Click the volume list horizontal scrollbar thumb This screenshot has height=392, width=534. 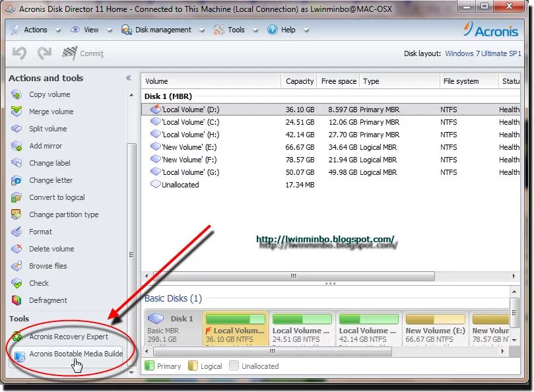coord(294,276)
